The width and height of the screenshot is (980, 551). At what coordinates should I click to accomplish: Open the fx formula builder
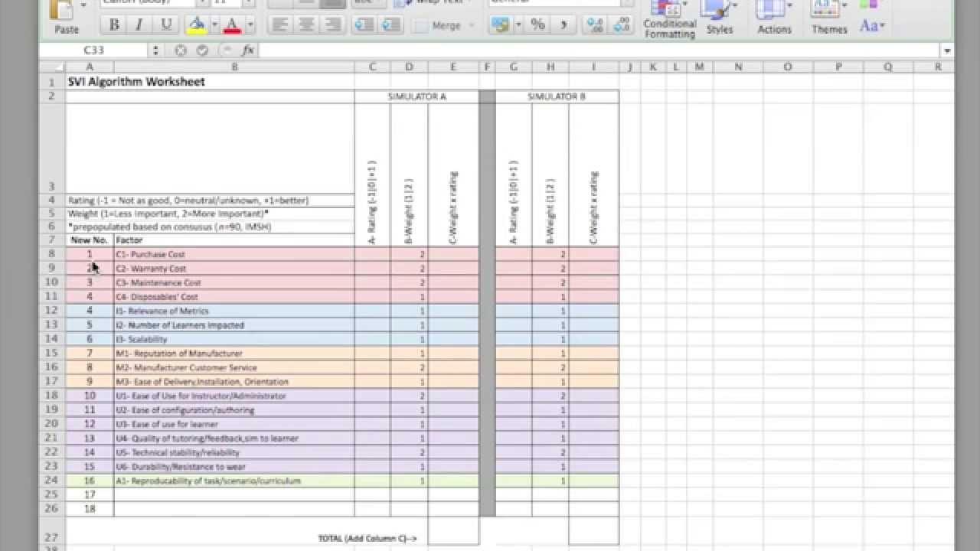tap(247, 50)
